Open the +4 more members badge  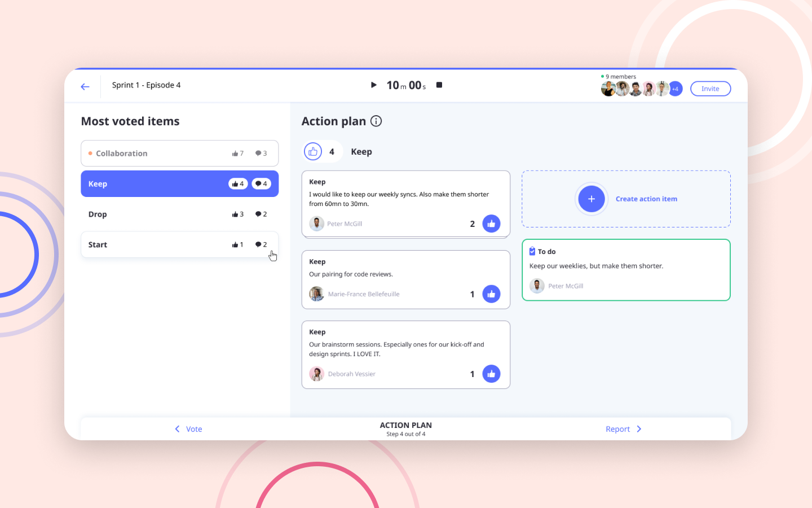click(676, 89)
